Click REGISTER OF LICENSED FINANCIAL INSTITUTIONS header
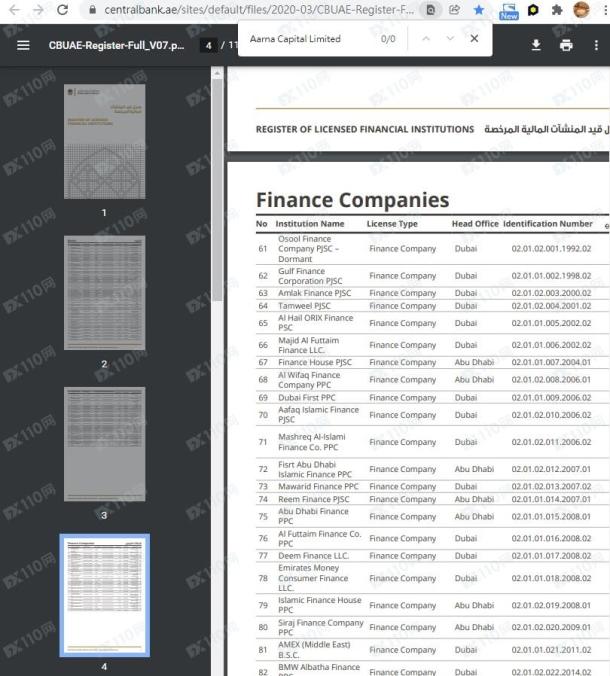The height and width of the screenshot is (676, 610). [x=365, y=129]
